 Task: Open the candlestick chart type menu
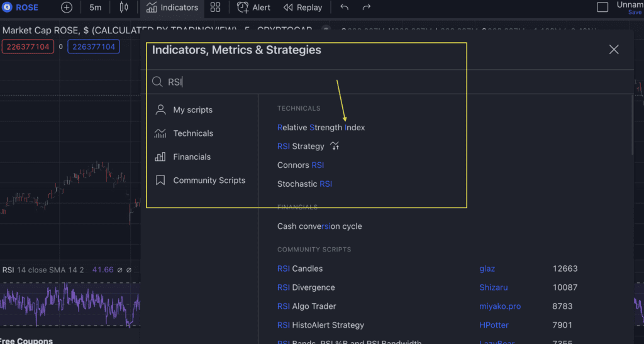tap(124, 8)
